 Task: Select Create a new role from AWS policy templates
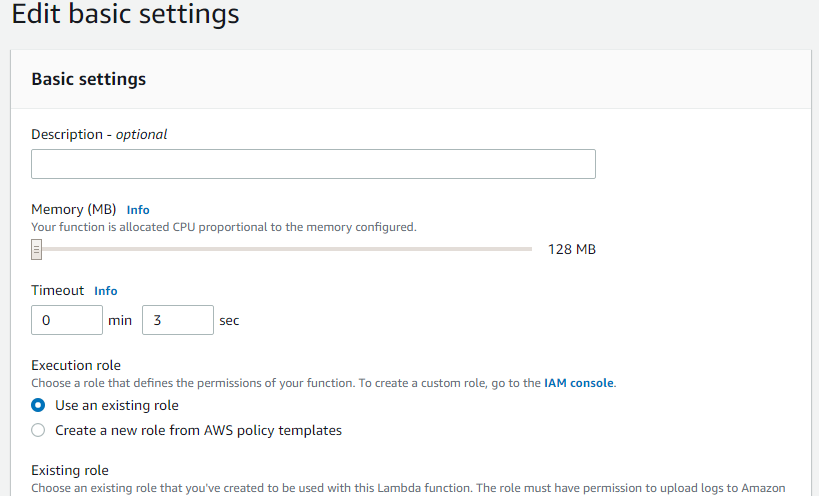pyautogui.click(x=38, y=430)
